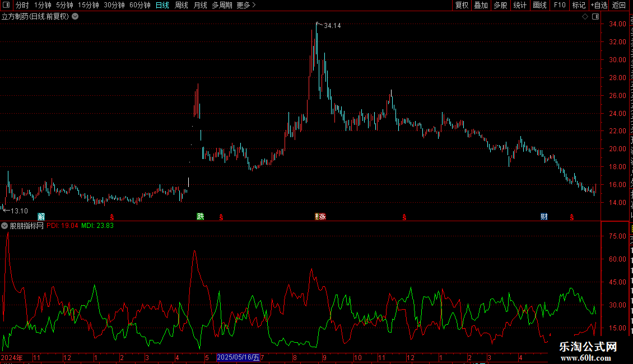Switch to 15分钟 period
The height and width of the screenshot is (364, 633).
tap(89, 5)
